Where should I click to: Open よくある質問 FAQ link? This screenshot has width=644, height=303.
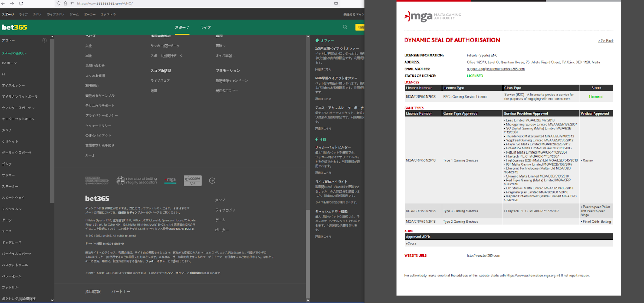click(95, 76)
